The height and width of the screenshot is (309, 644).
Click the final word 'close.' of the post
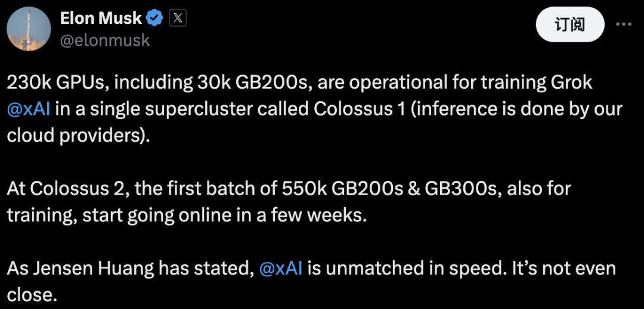pos(31,295)
